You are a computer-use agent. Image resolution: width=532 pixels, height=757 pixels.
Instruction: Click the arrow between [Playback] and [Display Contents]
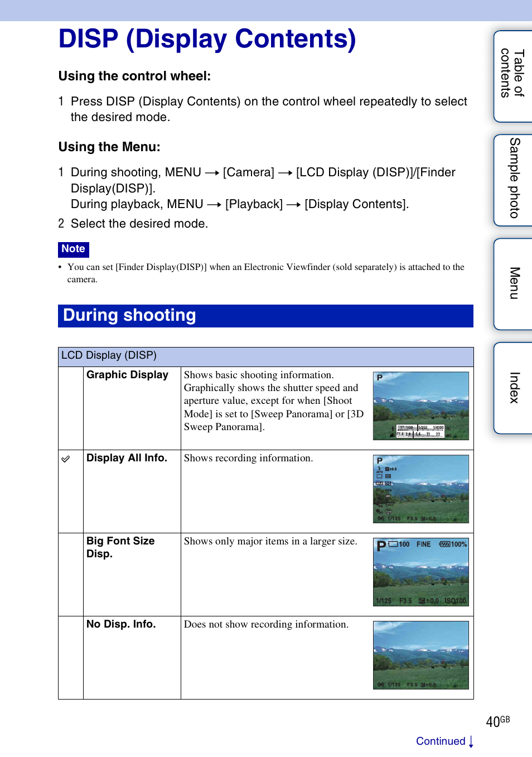click(294, 205)
